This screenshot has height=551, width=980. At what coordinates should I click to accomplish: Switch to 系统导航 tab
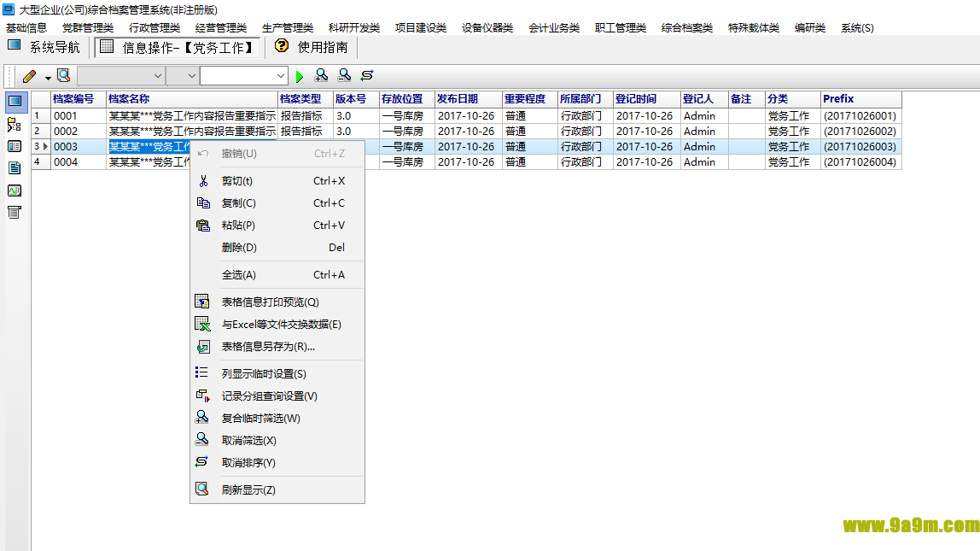coord(44,47)
